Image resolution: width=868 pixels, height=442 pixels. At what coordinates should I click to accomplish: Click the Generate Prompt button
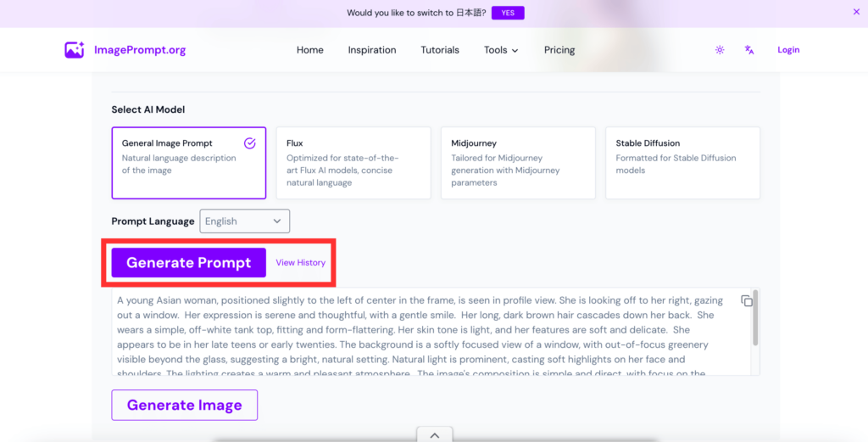tap(189, 262)
